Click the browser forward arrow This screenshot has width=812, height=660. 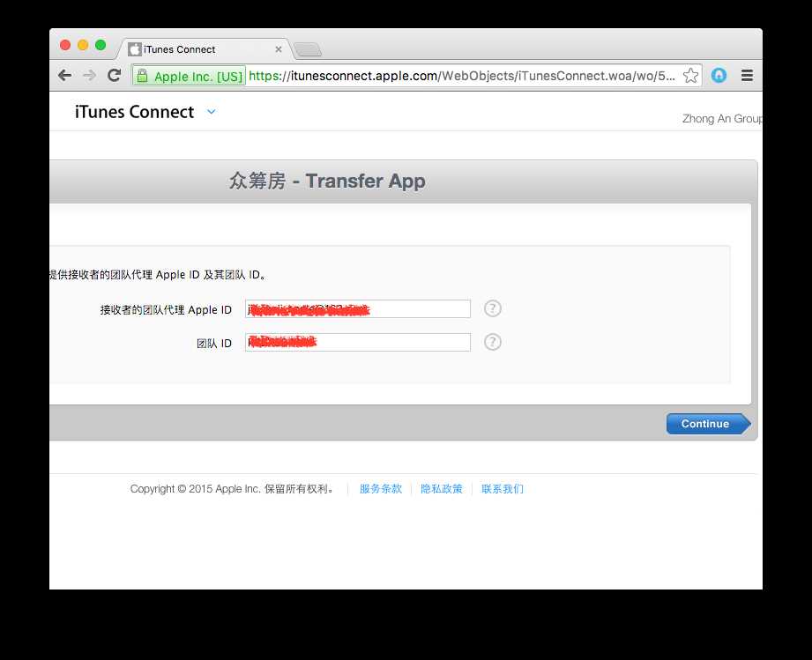pos(90,76)
